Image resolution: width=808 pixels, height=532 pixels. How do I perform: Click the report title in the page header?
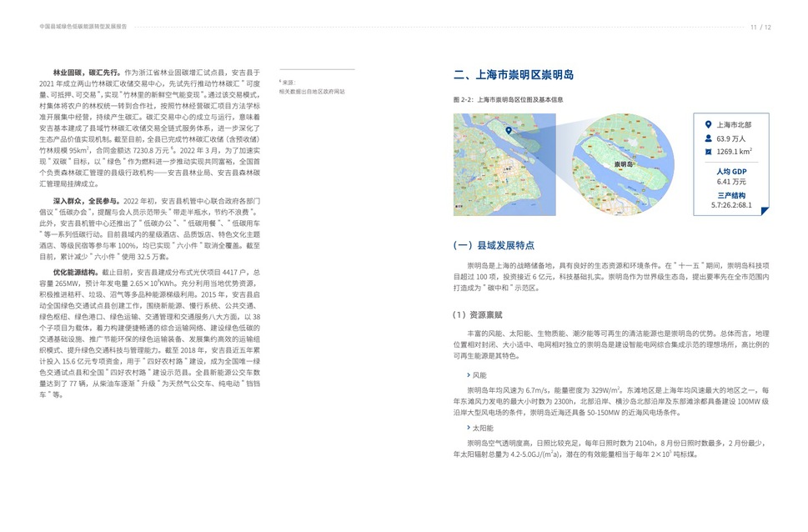(x=83, y=27)
